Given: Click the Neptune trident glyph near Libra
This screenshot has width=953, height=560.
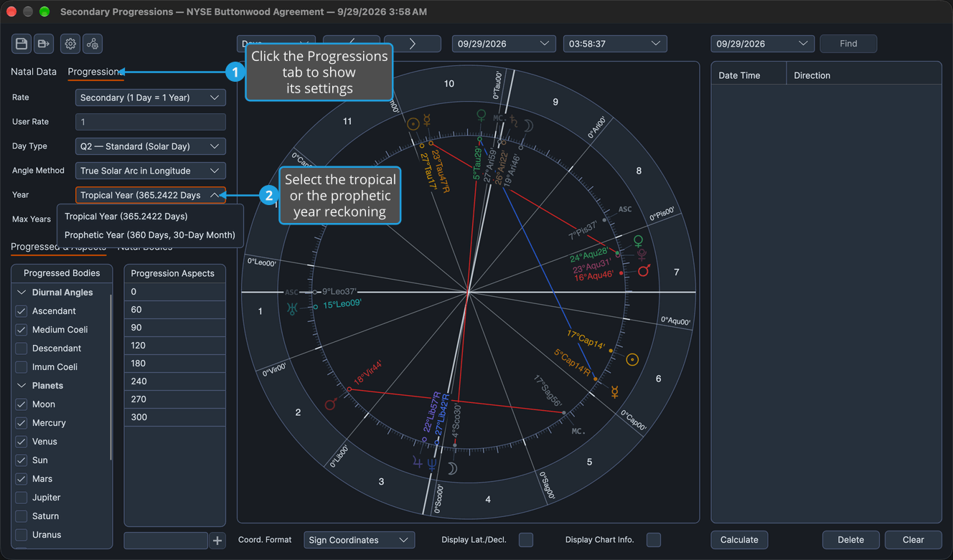Looking at the screenshot, I should (x=431, y=464).
